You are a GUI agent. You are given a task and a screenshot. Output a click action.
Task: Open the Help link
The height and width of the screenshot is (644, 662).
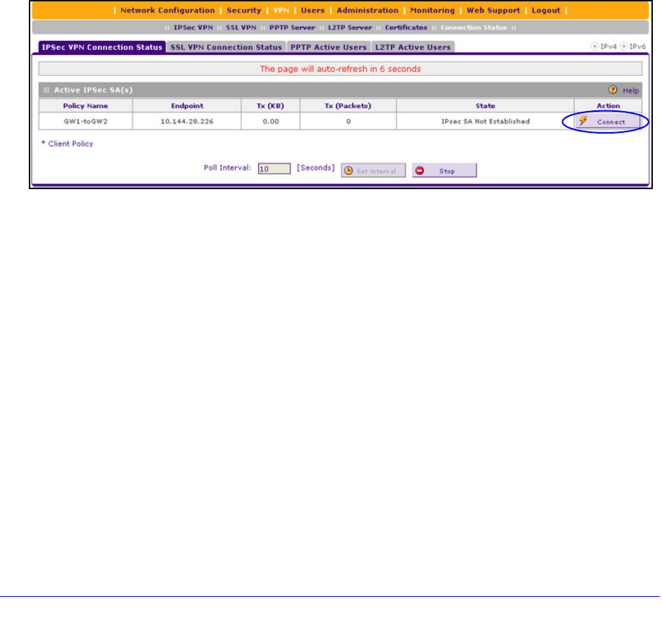coord(631,90)
